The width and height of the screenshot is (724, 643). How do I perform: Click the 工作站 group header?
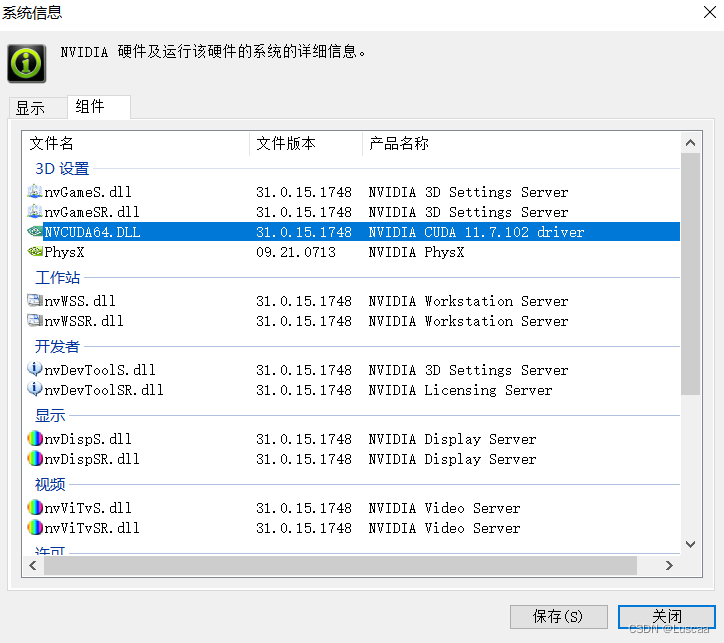pyautogui.click(x=58, y=277)
